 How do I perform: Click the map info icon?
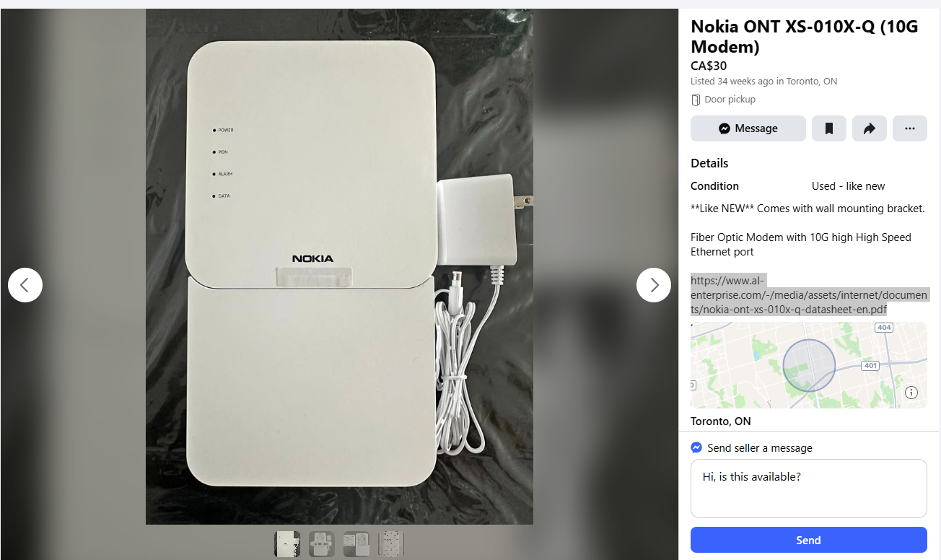click(x=911, y=393)
